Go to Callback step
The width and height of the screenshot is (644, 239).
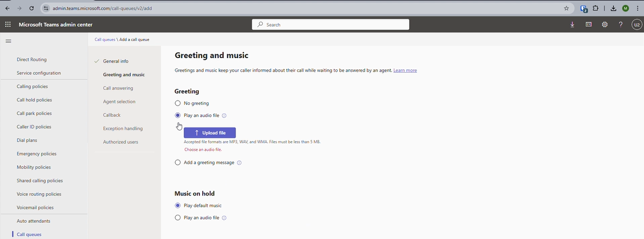tap(112, 115)
